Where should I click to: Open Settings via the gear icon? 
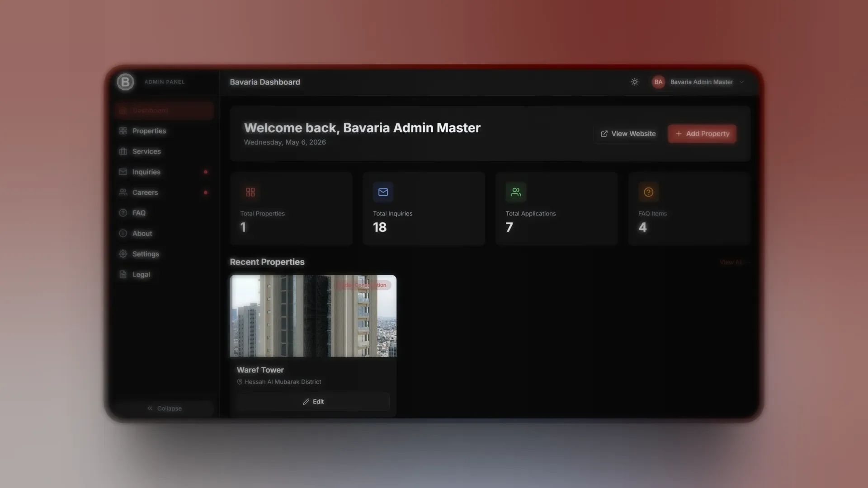coord(123,254)
